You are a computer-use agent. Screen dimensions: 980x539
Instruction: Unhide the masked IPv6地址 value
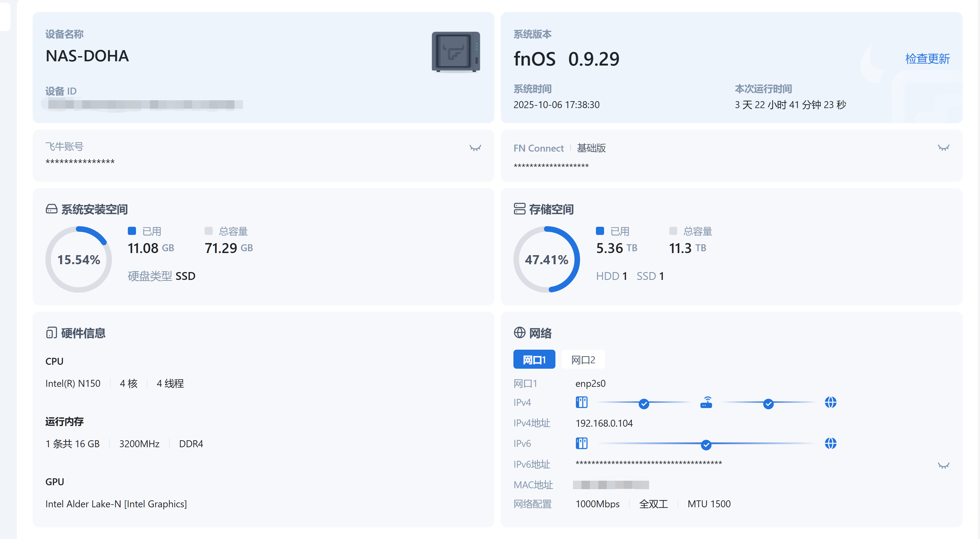click(943, 465)
